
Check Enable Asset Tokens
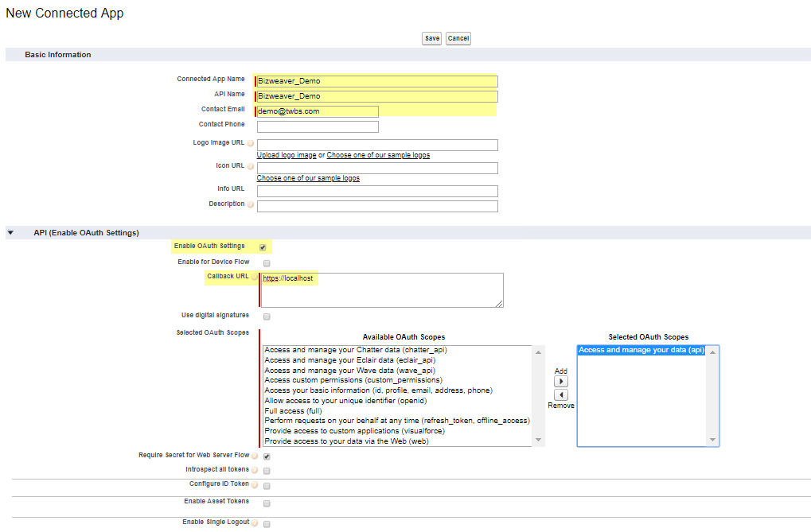pyautogui.click(x=267, y=503)
